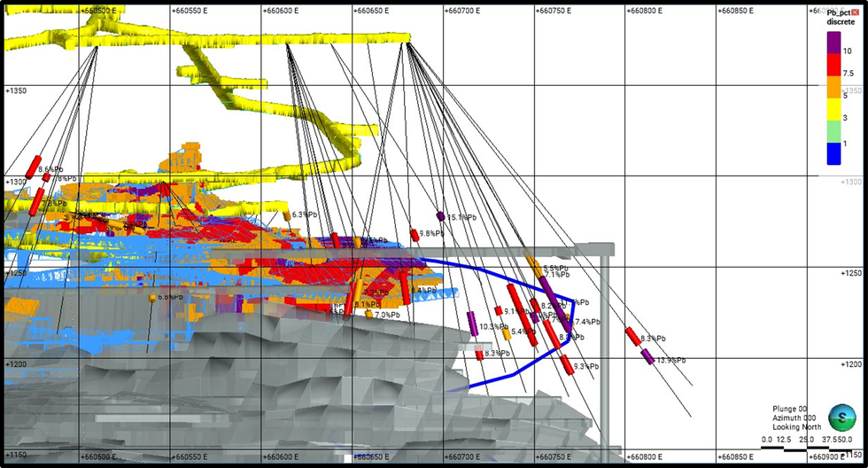Click the purple 10.3%Pb interval marker
This screenshot has height=468, width=868.
[472, 324]
